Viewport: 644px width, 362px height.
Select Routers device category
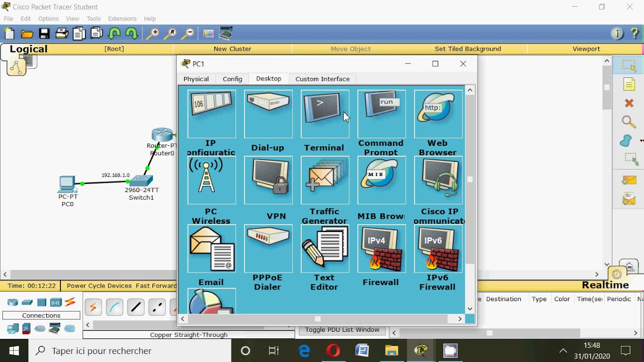point(13,302)
